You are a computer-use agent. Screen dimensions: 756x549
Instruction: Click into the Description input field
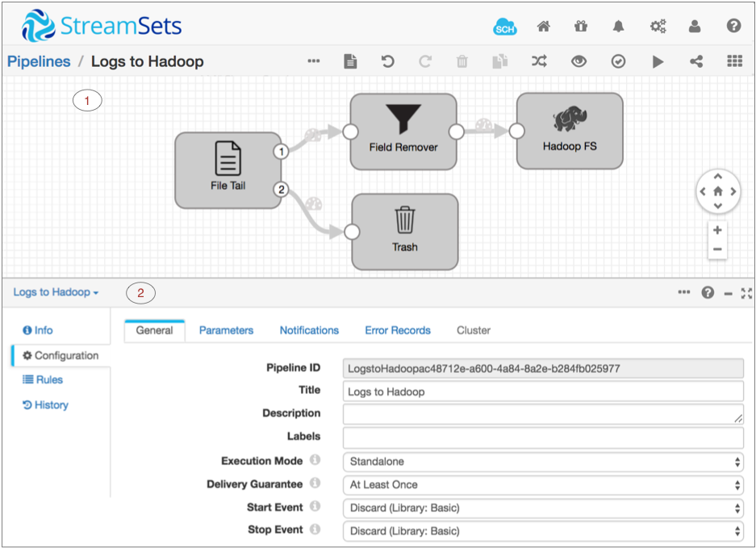click(542, 414)
